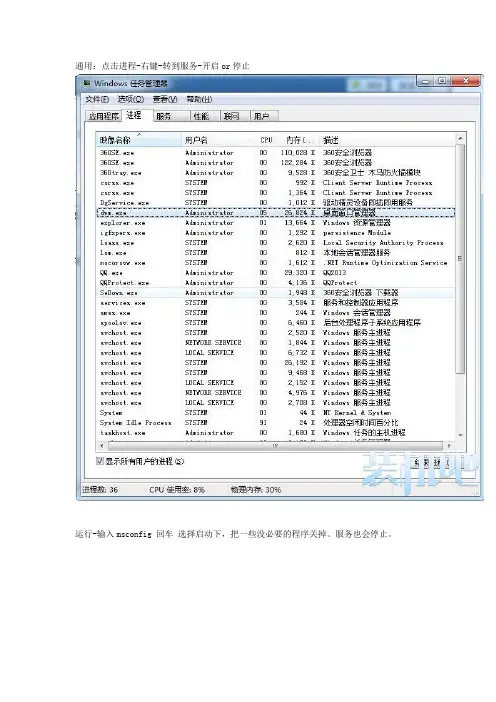Click the NT Kernel & System description
This screenshot has height=702, width=496.
click(x=357, y=413)
